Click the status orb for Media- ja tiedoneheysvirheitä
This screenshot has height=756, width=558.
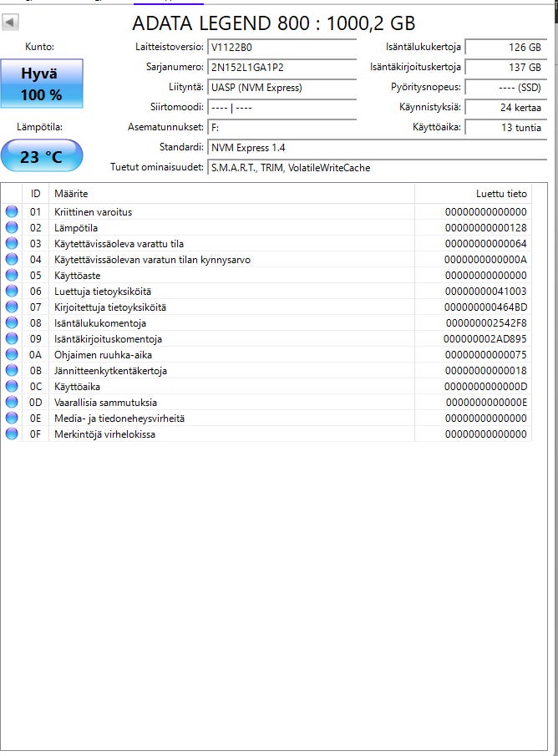pos(12,418)
